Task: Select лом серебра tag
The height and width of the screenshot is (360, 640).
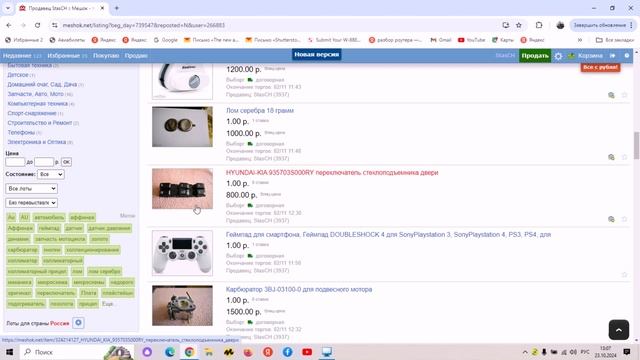Action: point(104,271)
